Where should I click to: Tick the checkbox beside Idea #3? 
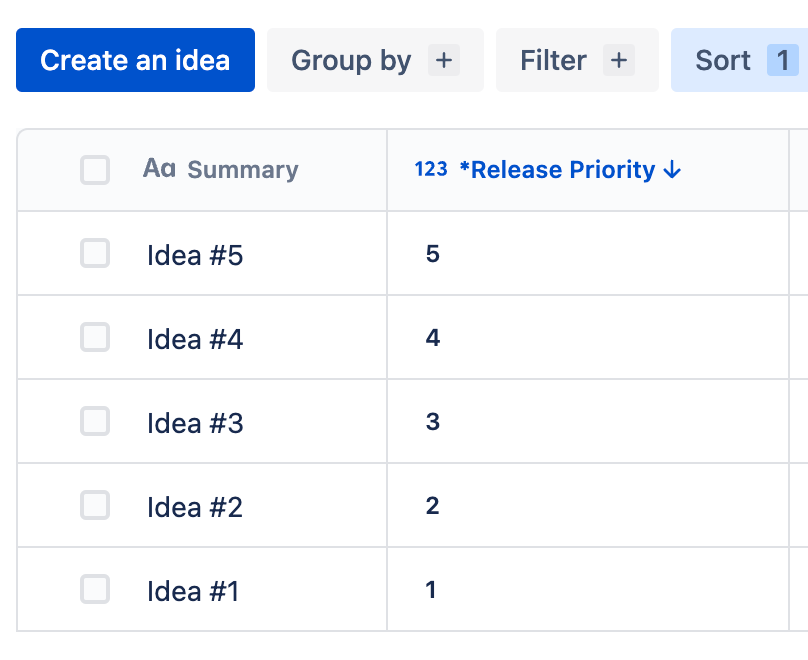coord(95,422)
